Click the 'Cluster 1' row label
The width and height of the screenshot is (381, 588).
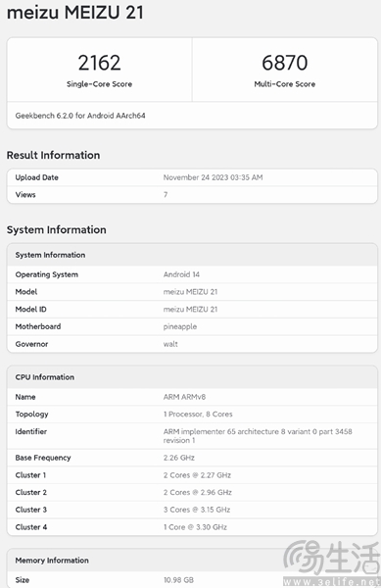click(x=30, y=475)
